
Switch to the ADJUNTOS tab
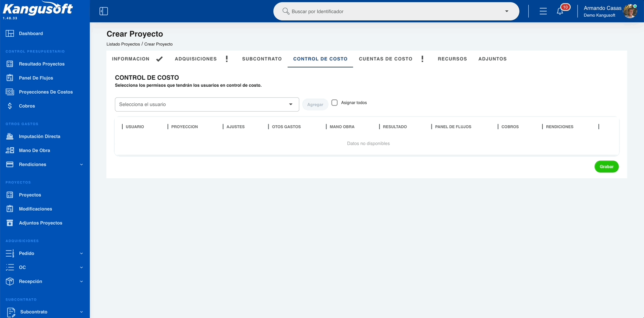tap(492, 59)
